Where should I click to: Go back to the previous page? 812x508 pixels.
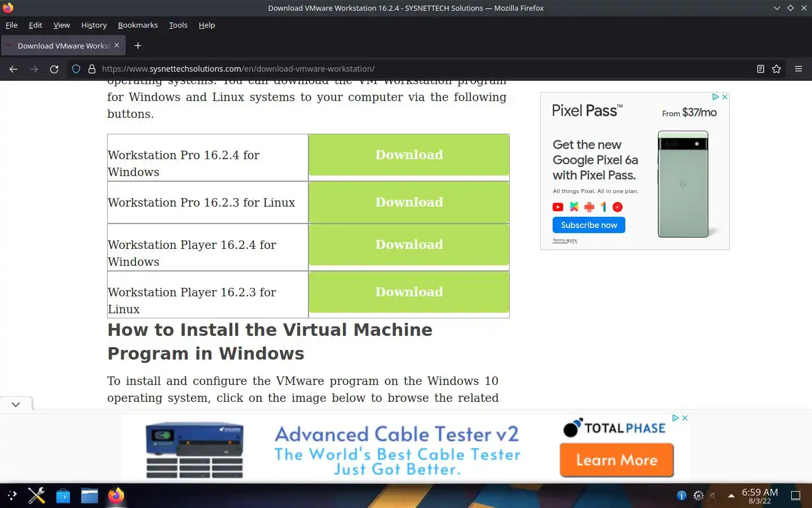point(14,69)
